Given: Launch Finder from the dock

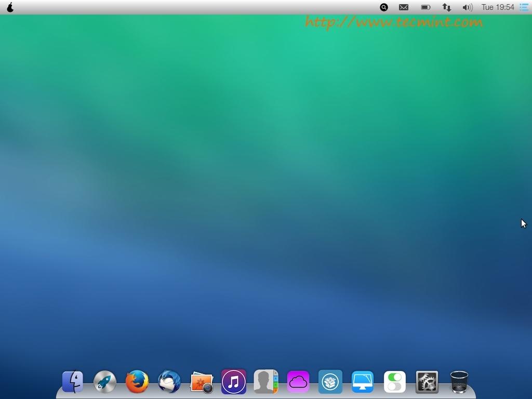Looking at the screenshot, I should click(73, 382).
